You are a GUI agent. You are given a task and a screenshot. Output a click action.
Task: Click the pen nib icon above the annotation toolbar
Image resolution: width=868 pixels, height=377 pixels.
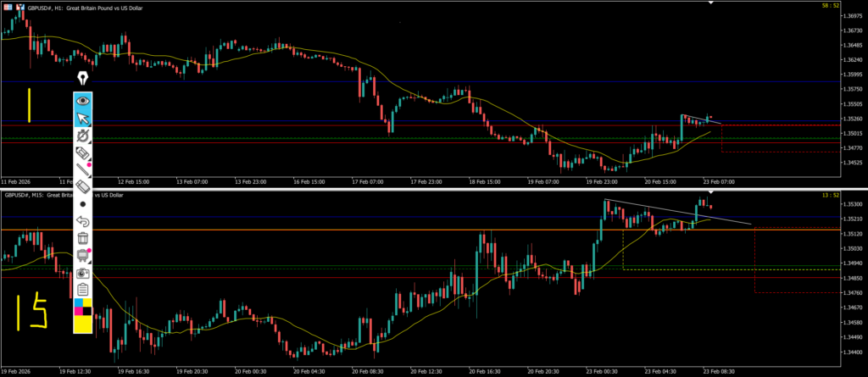(83, 79)
